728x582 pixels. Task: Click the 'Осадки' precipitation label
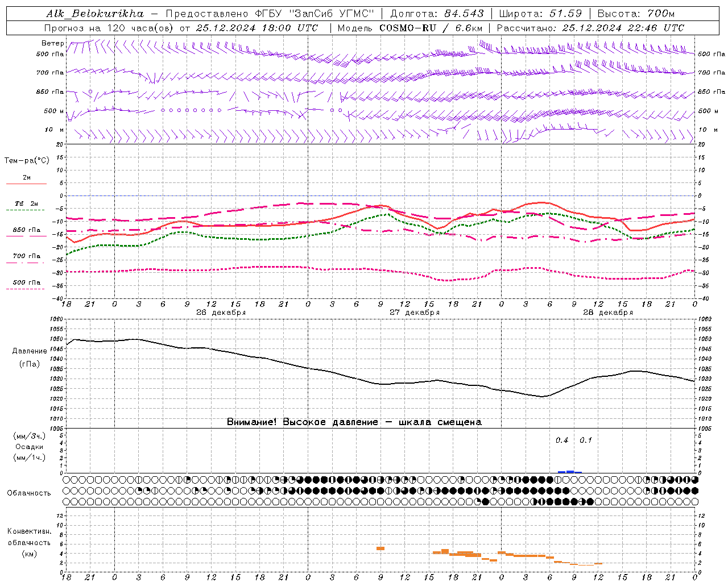point(30,447)
